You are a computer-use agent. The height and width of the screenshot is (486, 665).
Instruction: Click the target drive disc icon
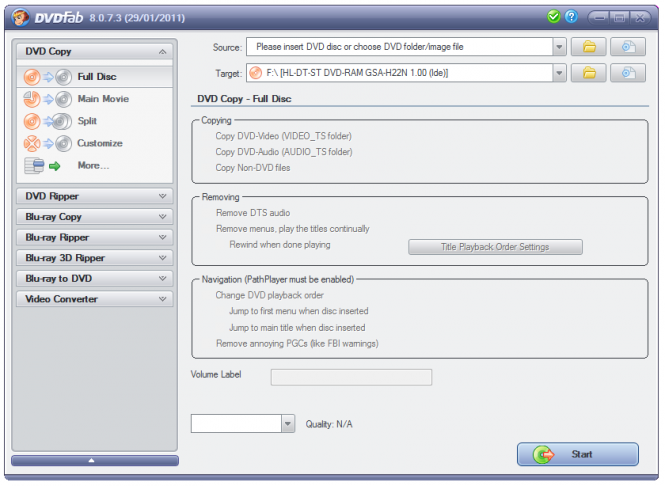[256, 73]
